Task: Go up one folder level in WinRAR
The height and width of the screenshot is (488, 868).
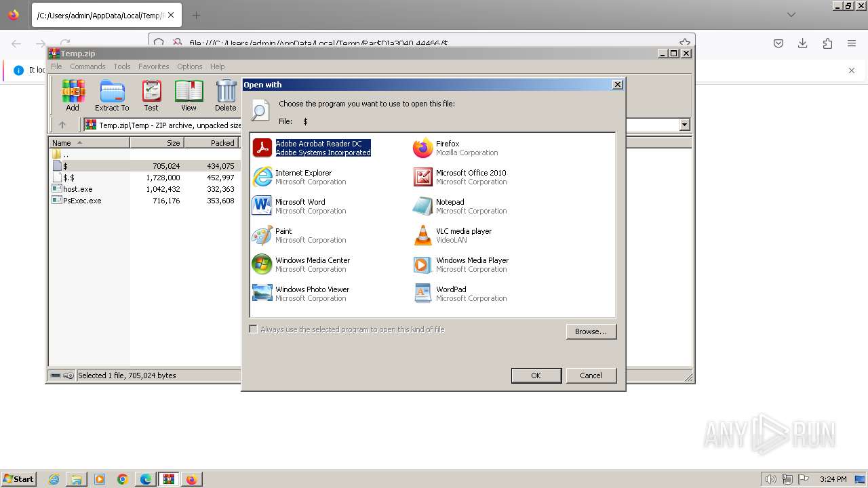Action: click(x=62, y=125)
